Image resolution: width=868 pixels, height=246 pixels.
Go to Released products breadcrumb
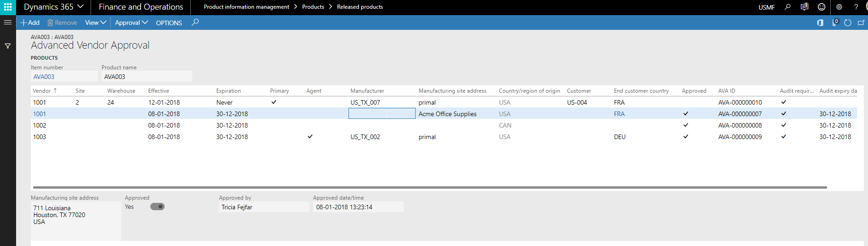click(x=360, y=7)
